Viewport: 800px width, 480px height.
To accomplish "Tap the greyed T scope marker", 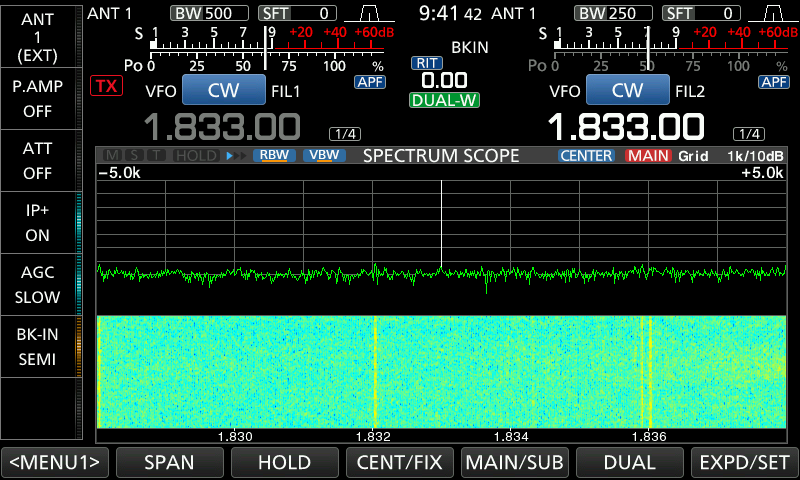I will point(156,156).
